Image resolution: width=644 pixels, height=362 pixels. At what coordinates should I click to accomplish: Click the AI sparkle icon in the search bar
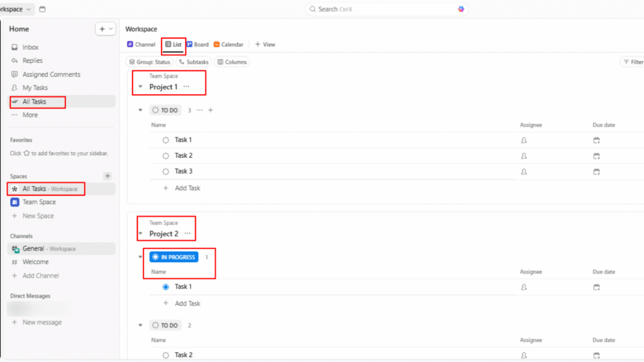pos(461,9)
